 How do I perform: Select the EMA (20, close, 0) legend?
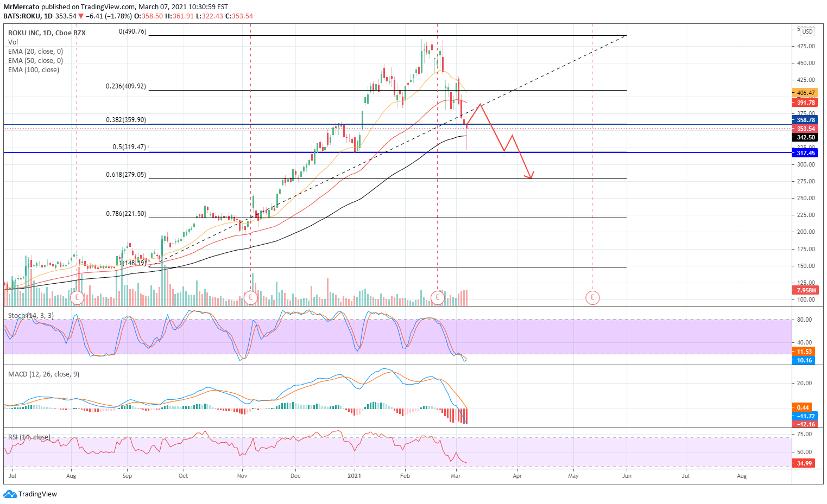35,52
